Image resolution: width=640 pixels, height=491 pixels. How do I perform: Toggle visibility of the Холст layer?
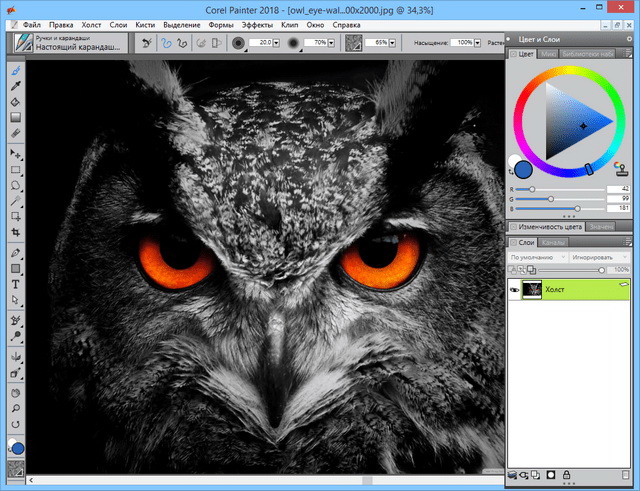click(x=514, y=288)
